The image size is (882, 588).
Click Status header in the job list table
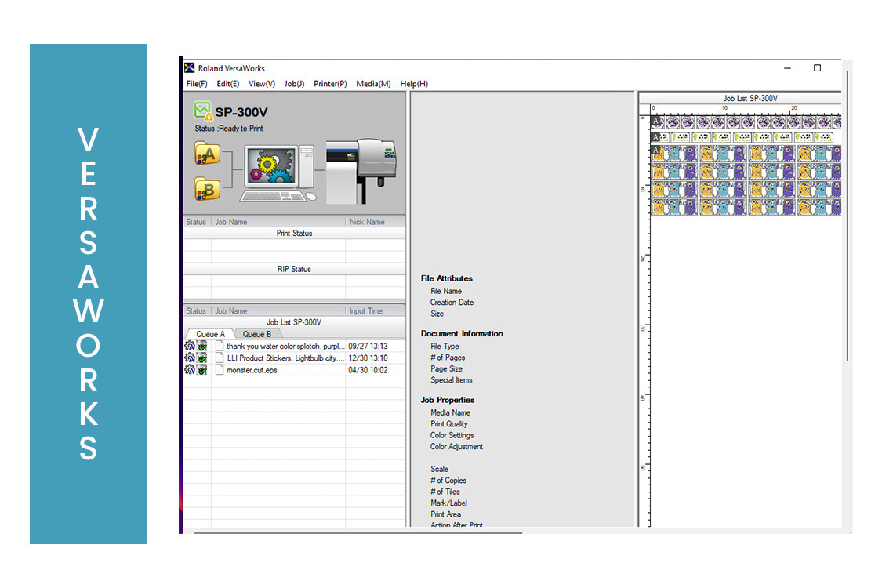[197, 310]
